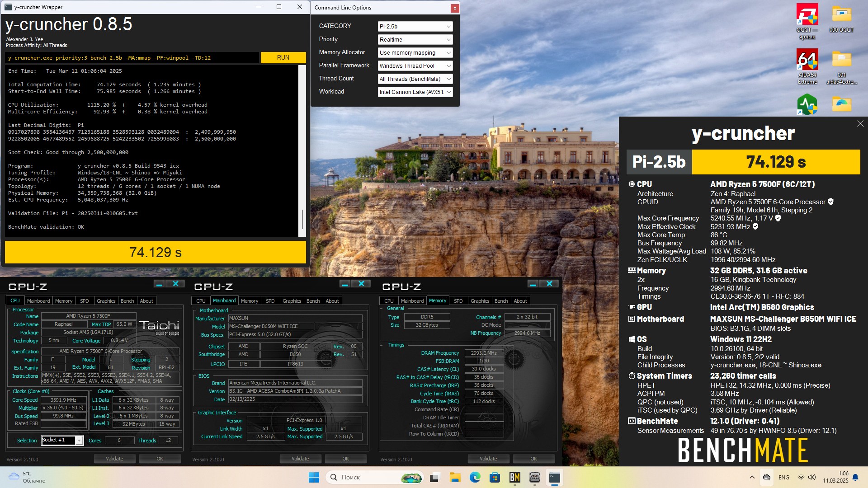Screen dimensions: 868x488
Task: Click OK in the Timings CPU-Z window
Action: tap(533, 459)
